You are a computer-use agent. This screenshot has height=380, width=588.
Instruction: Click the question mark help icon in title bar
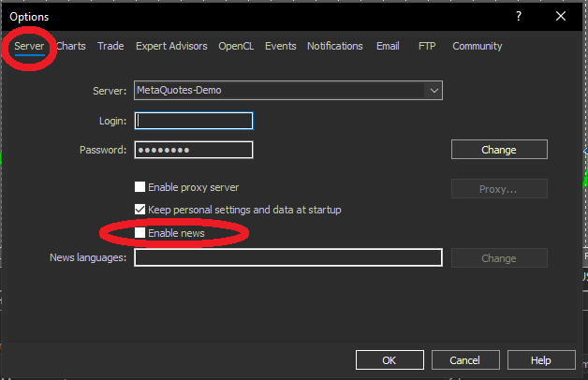pyautogui.click(x=519, y=16)
